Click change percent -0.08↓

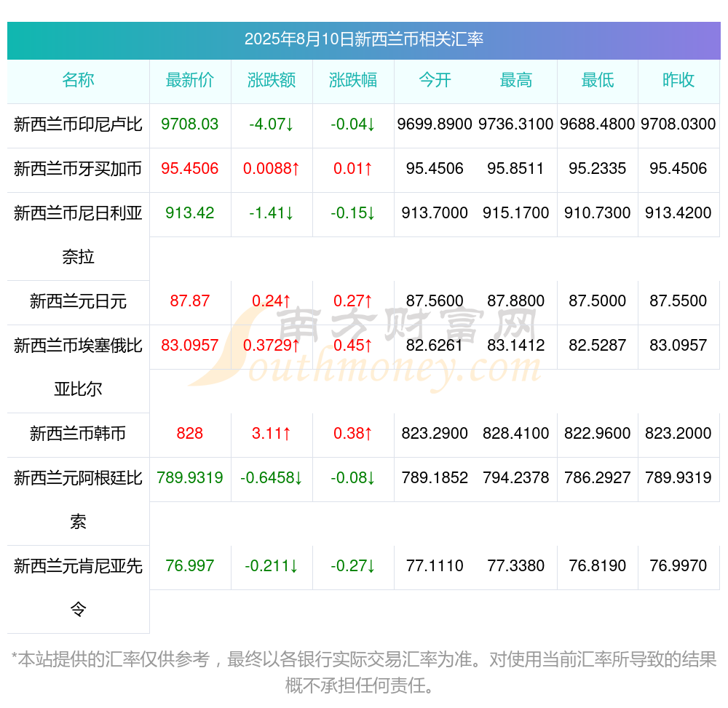[x=353, y=477]
